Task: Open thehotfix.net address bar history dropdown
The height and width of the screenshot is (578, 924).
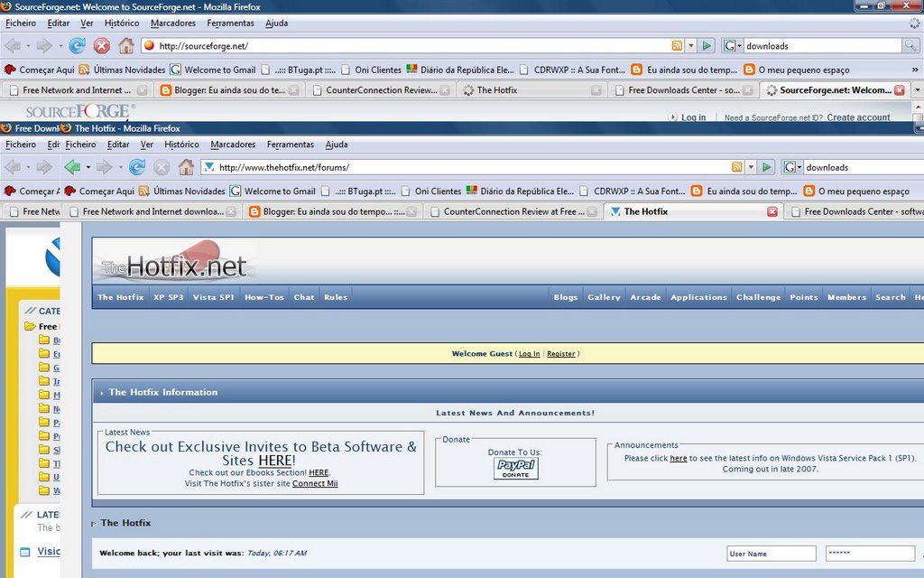Action: (x=751, y=167)
